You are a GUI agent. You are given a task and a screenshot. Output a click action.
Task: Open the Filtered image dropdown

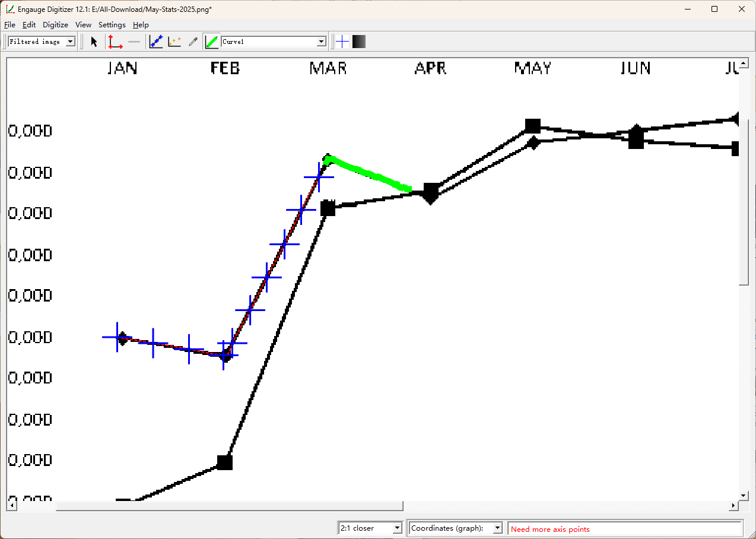[x=71, y=41]
